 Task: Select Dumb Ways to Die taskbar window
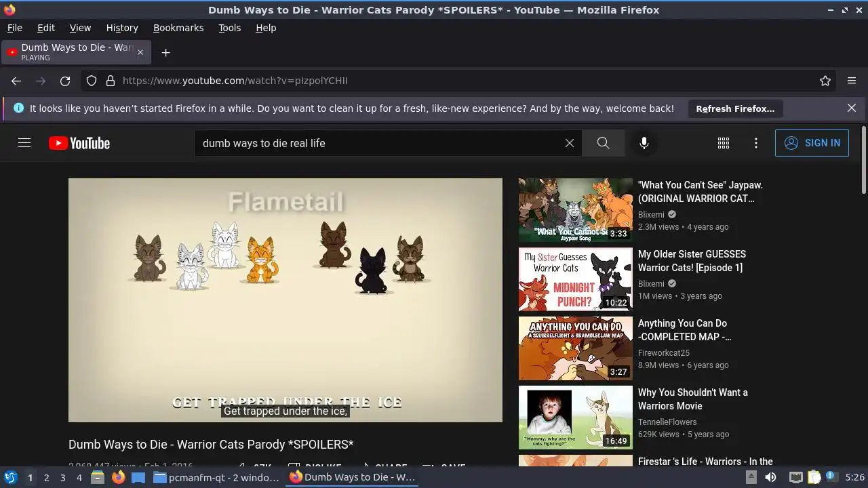[353, 477]
